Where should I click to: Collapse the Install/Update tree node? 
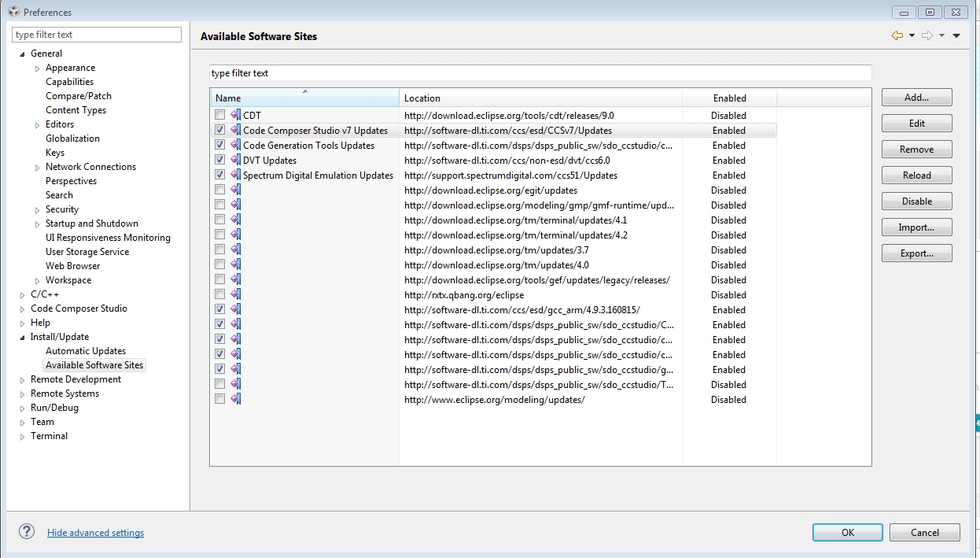coord(22,337)
